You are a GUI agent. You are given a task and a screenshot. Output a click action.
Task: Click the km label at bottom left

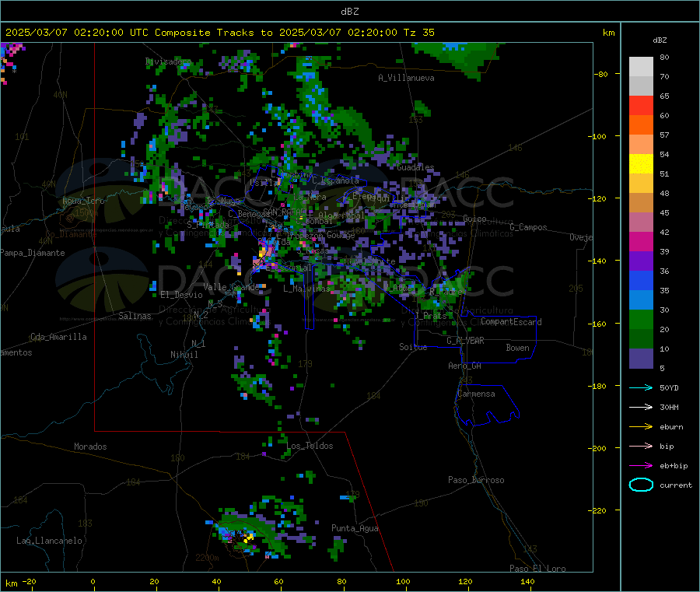pyautogui.click(x=11, y=583)
